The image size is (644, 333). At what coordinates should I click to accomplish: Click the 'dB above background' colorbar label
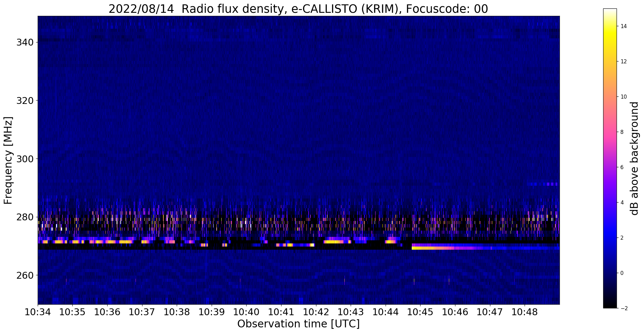pyautogui.click(x=634, y=158)
